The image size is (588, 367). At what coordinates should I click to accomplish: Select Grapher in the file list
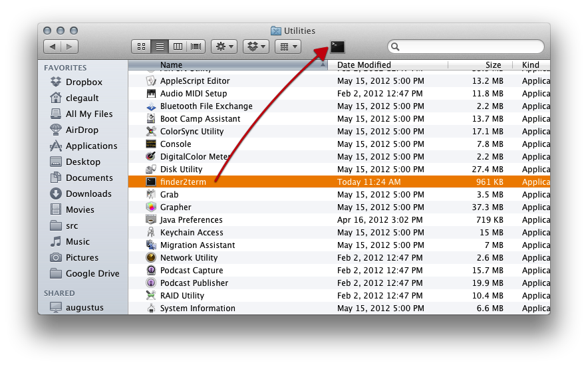pos(339,207)
